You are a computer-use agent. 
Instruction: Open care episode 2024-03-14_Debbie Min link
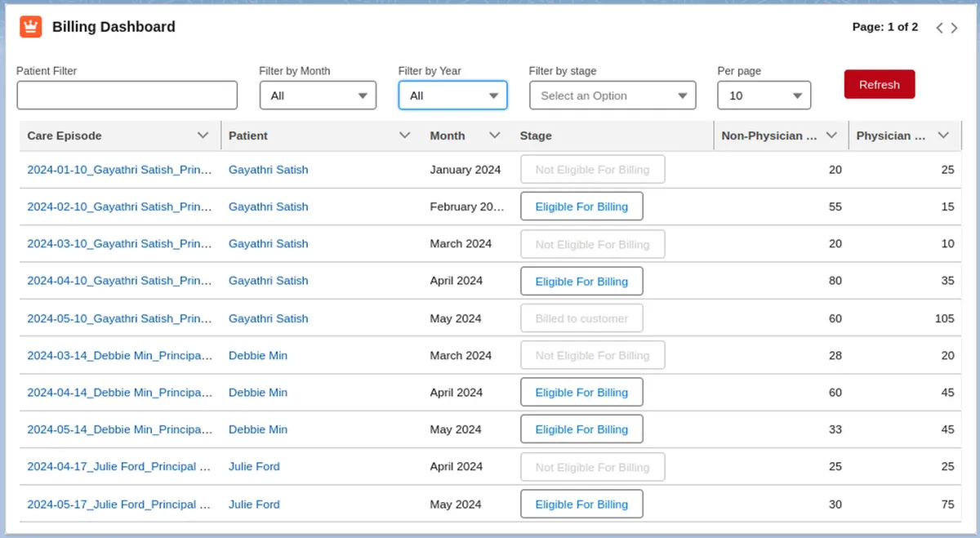coord(119,355)
